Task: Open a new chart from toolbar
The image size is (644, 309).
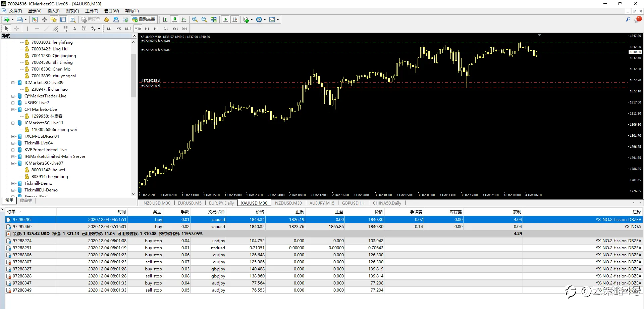Action: coord(6,19)
